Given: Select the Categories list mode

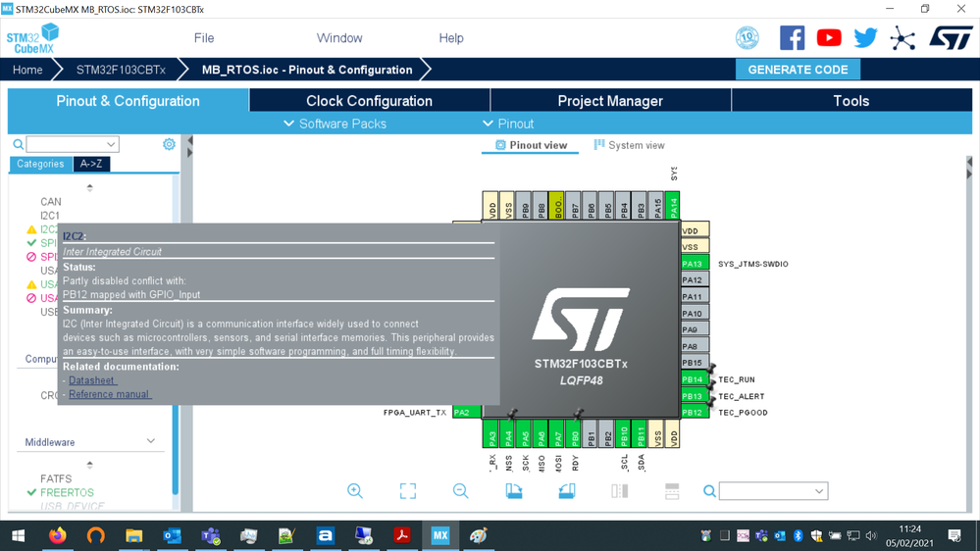Looking at the screenshot, I should [40, 164].
